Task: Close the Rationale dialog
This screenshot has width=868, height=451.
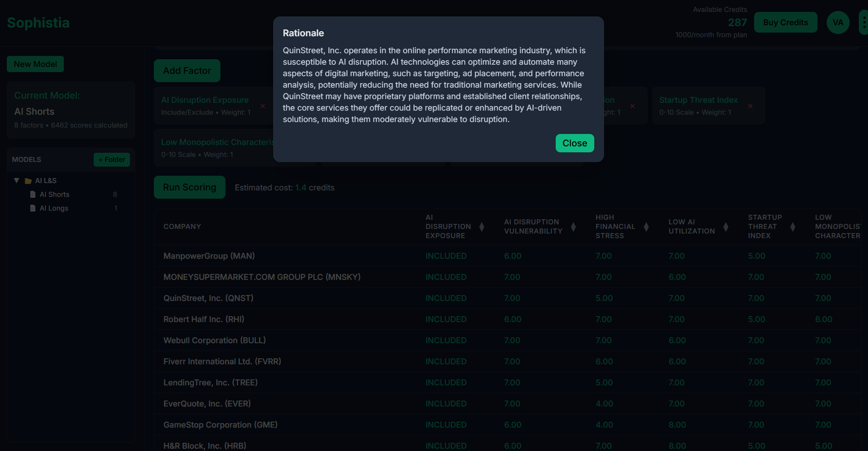Action: [x=575, y=143]
